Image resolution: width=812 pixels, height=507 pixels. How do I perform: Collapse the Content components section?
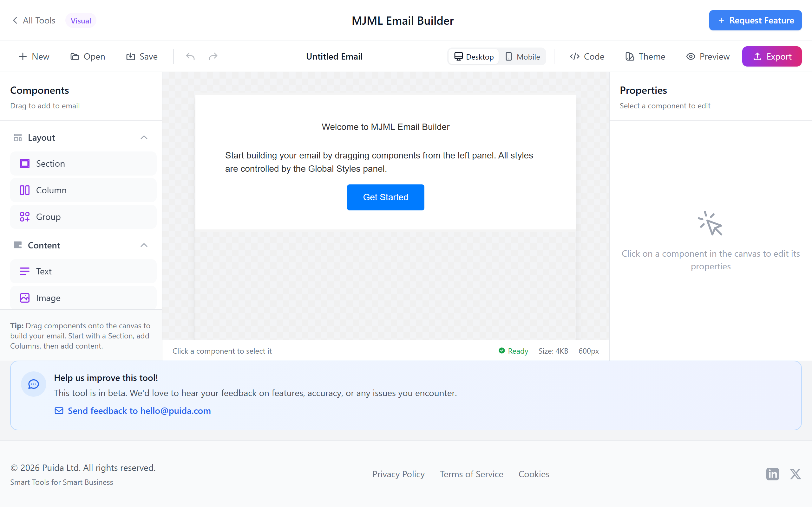click(144, 245)
